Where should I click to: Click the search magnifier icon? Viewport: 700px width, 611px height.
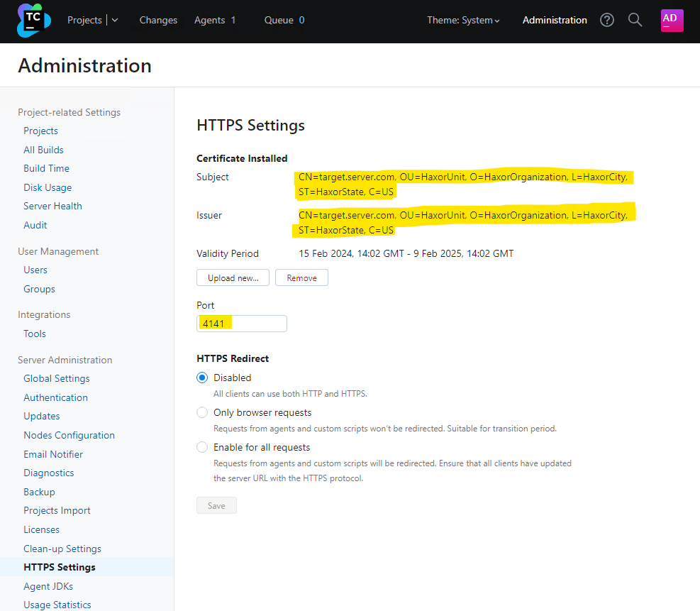point(635,21)
